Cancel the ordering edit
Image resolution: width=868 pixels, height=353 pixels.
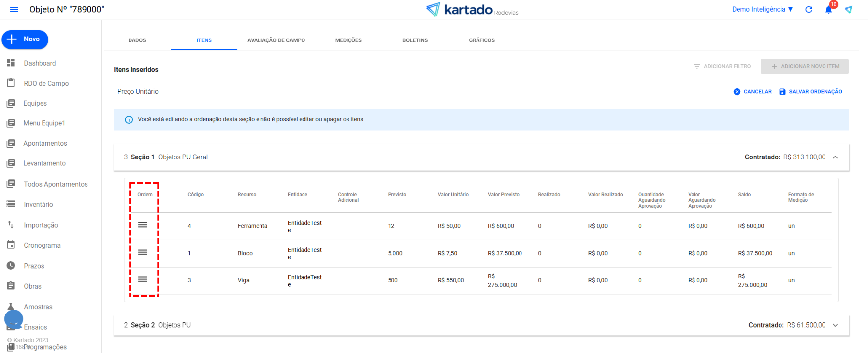coord(752,92)
